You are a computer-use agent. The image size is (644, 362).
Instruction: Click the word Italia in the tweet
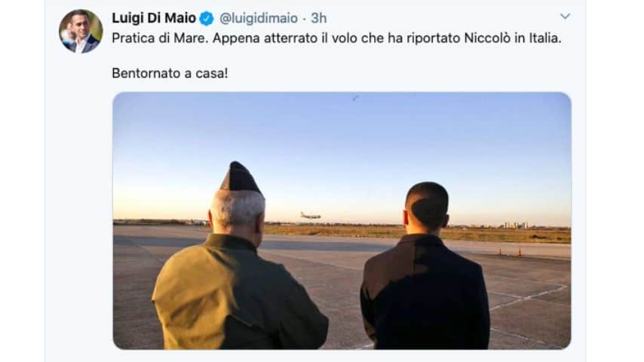coord(544,38)
